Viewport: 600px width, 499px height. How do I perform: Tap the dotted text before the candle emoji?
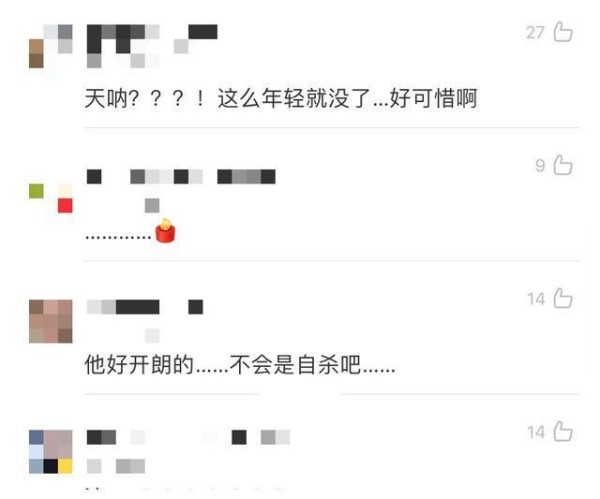click(x=119, y=237)
